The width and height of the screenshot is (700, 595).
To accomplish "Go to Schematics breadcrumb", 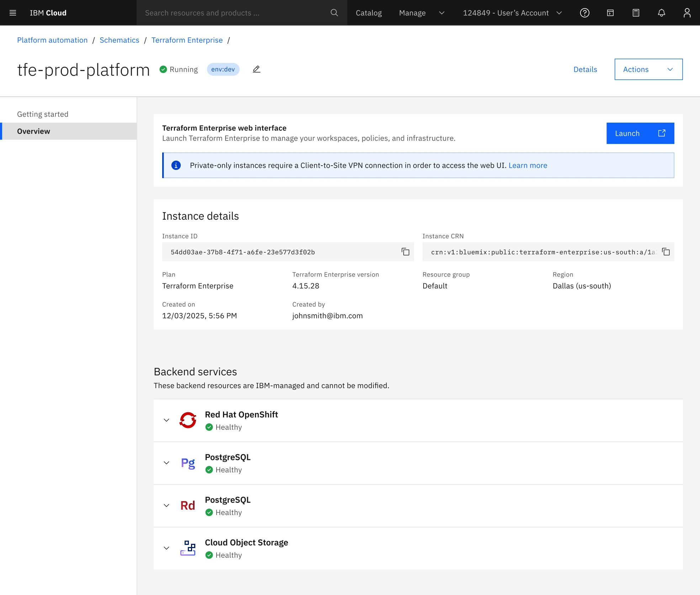I will pos(120,40).
